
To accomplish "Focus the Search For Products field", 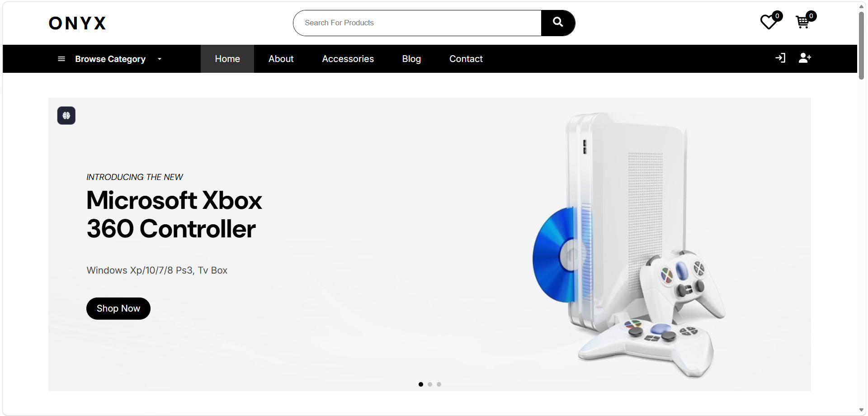I will tap(417, 23).
